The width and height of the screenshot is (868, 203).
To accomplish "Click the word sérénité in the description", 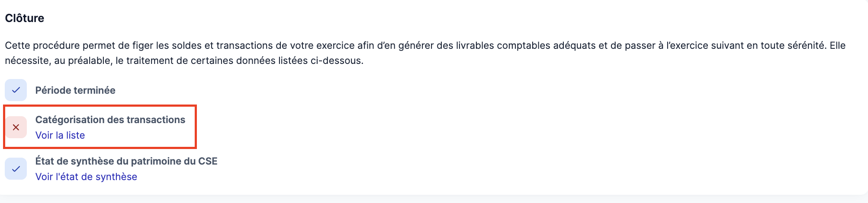I will coord(805,45).
